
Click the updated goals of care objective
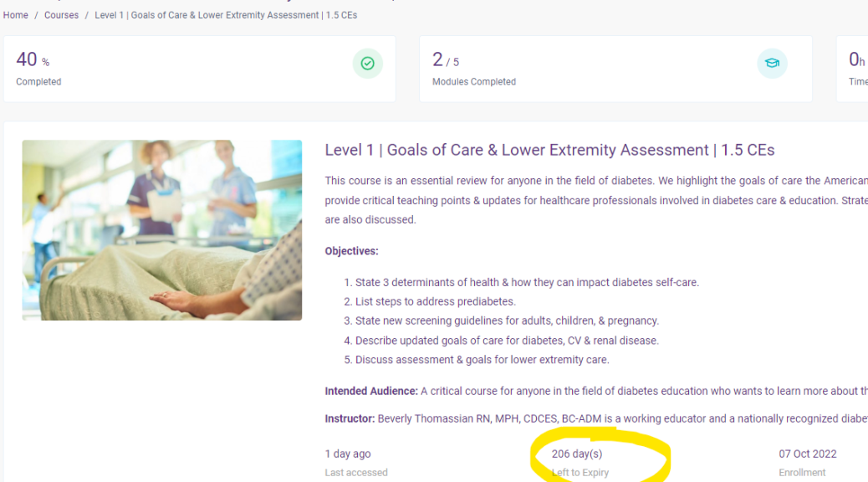click(x=507, y=341)
